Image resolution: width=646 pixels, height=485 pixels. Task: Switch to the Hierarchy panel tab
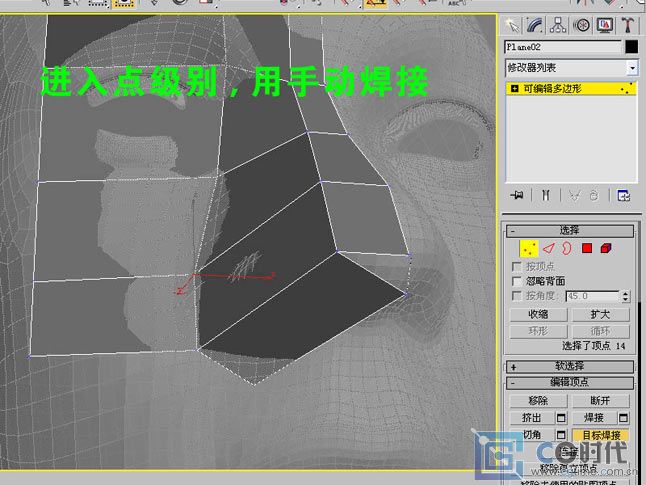click(x=559, y=25)
